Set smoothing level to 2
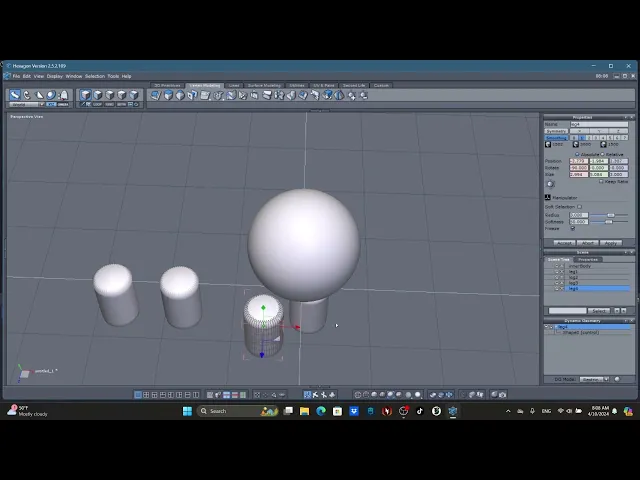Viewport: 640px width, 480px height. [589, 138]
